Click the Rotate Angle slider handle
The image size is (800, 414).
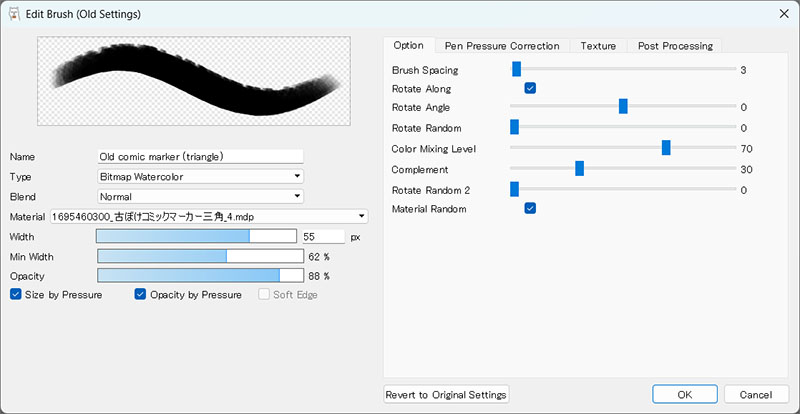pyautogui.click(x=623, y=107)
